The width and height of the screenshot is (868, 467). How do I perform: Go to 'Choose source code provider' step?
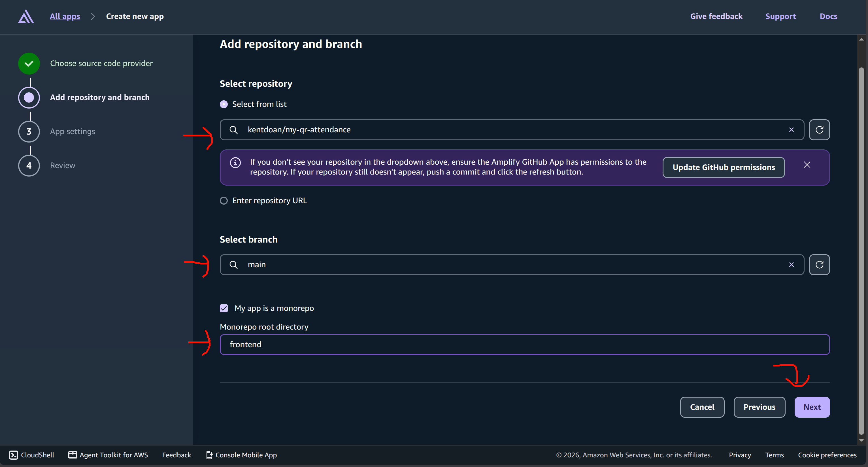pyautogui.click(x=101, y=63)
